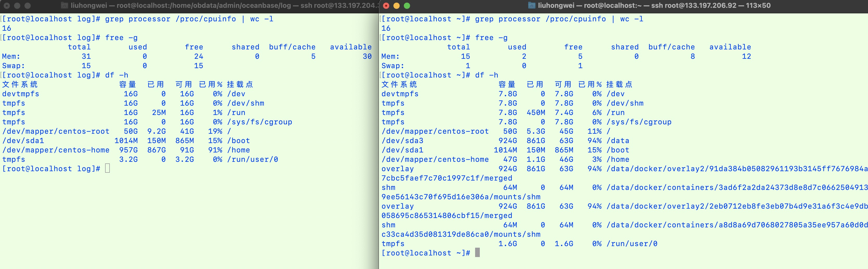Click '058695c865314806cbf15/merged' path line
The image size is (868, 269).
point(447,216)
